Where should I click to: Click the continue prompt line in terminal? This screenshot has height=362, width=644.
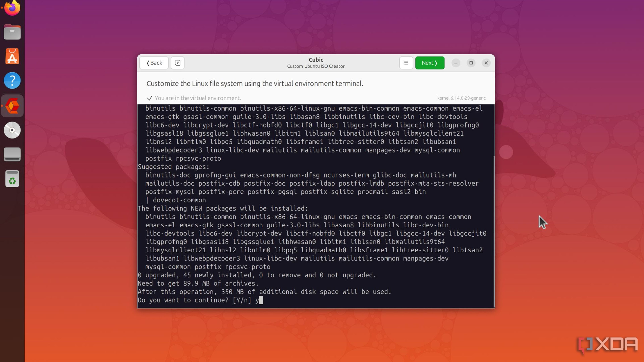tap(200, 300)
